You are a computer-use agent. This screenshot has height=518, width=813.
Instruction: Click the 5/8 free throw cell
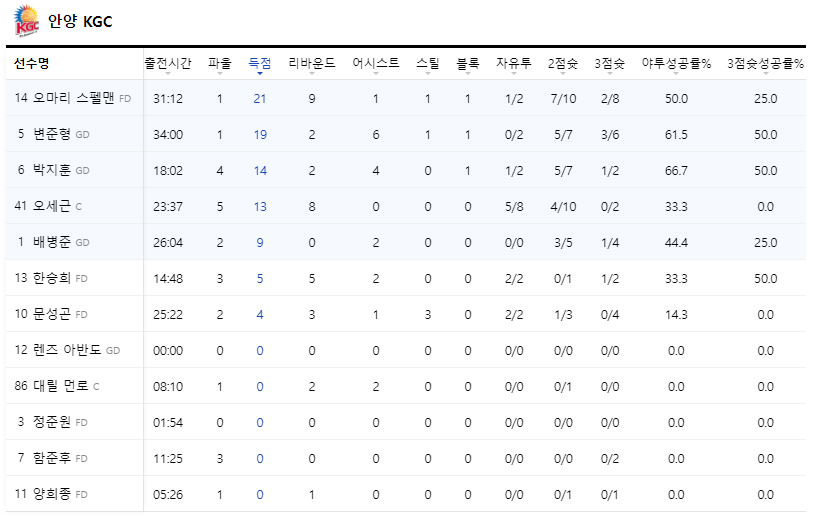(513, 207)
